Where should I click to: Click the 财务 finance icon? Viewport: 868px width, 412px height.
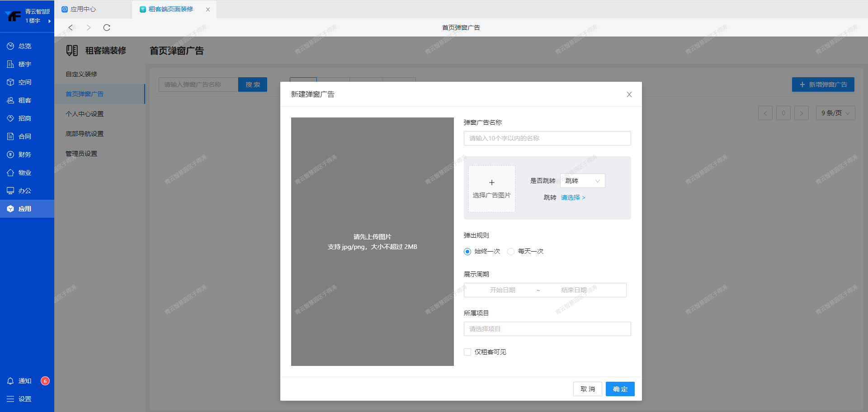point(10,154)
